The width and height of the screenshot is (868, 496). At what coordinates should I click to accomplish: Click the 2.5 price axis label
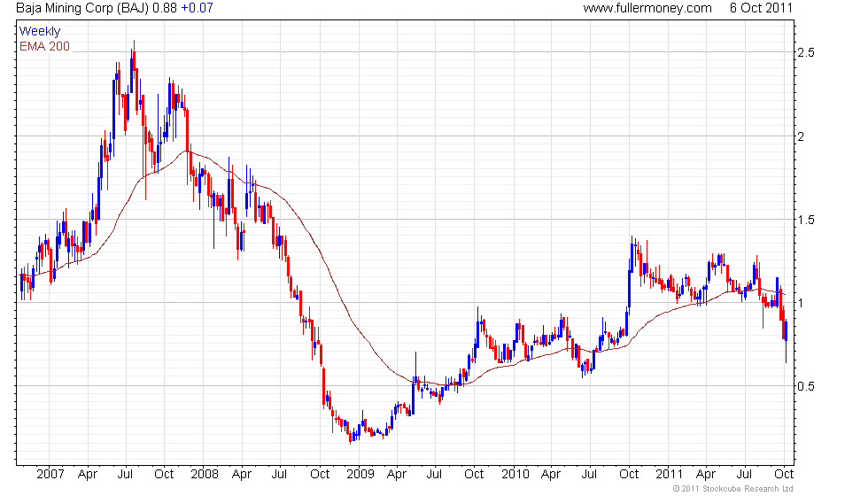pyautogui.click(x=805, y=52)
